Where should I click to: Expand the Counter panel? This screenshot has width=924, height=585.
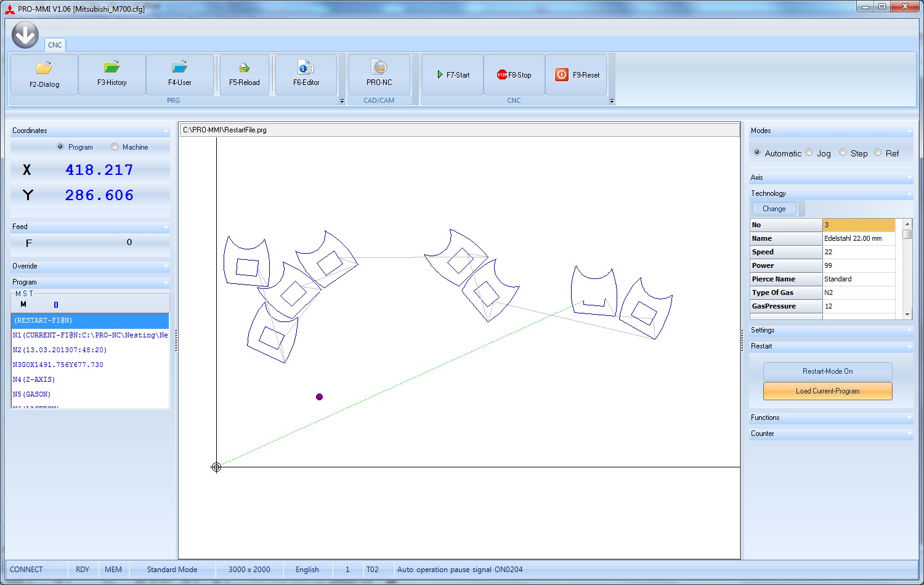[830, 434]
